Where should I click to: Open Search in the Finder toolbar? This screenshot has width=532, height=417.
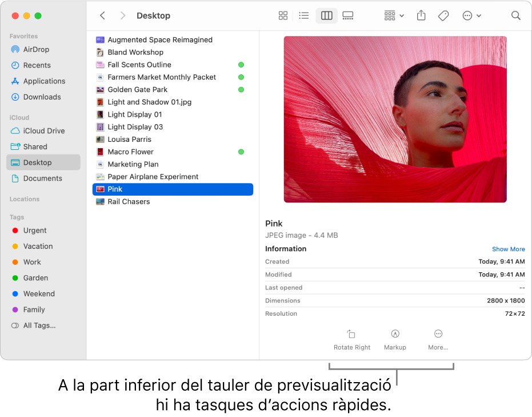[516, 15]
